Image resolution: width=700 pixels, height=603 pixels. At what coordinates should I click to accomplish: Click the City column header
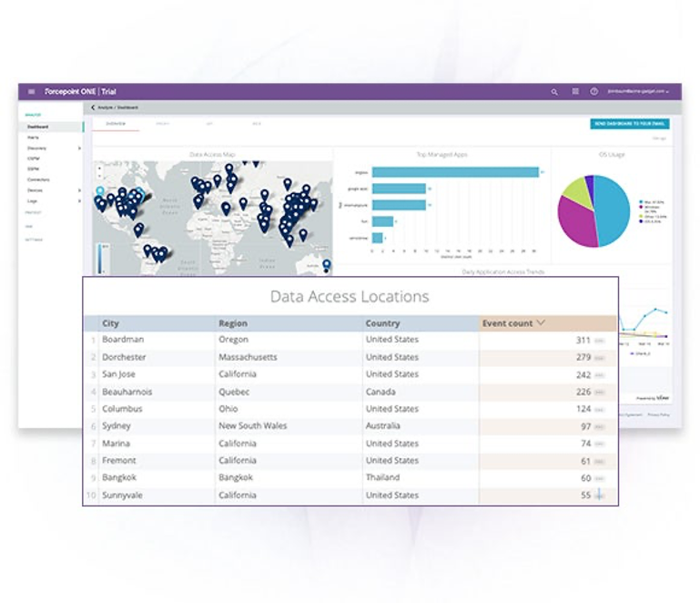point(110,322)
